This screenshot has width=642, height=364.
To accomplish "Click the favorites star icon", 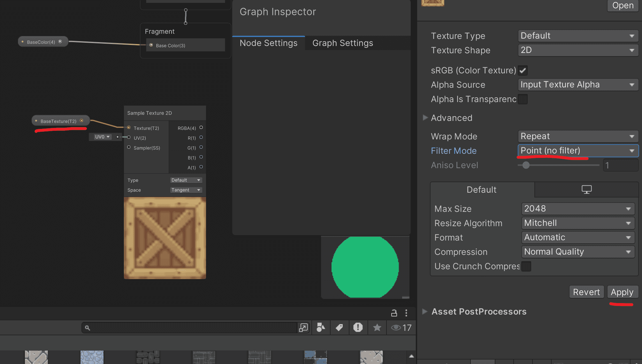I will tap(377, 328).
